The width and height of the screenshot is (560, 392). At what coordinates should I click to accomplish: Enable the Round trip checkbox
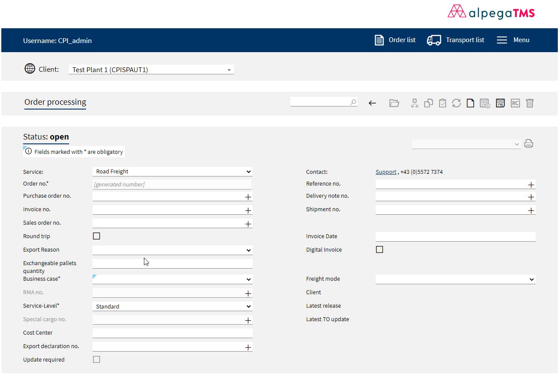point(96,236)
